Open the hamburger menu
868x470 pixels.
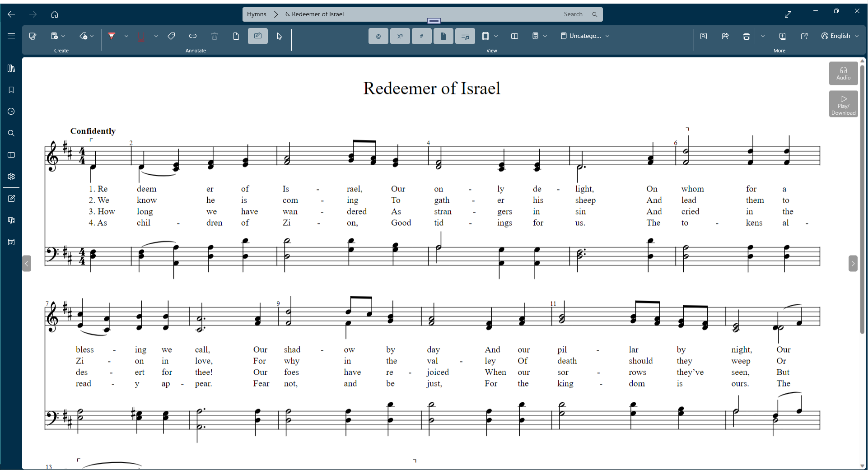coord(11,36)
